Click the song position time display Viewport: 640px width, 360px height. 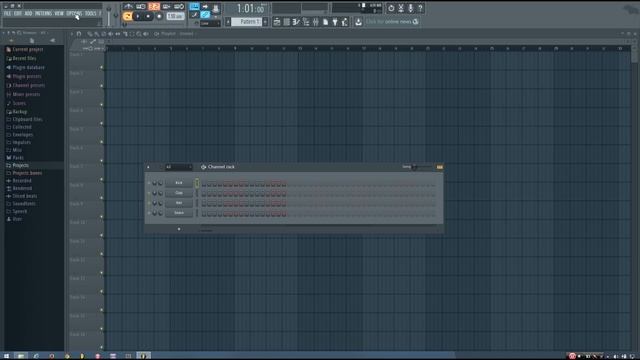tap(251, 9)
